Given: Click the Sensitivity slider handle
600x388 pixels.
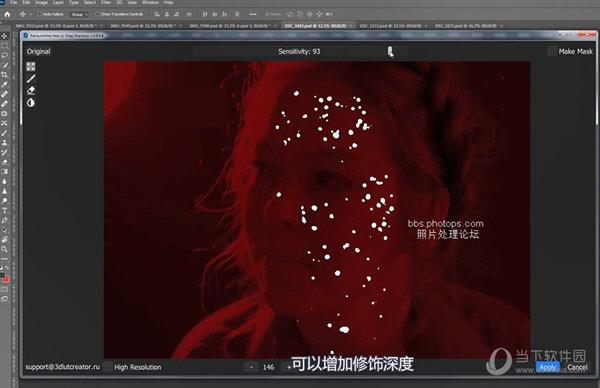Looking at the screenshot, I should pos(390,51).
